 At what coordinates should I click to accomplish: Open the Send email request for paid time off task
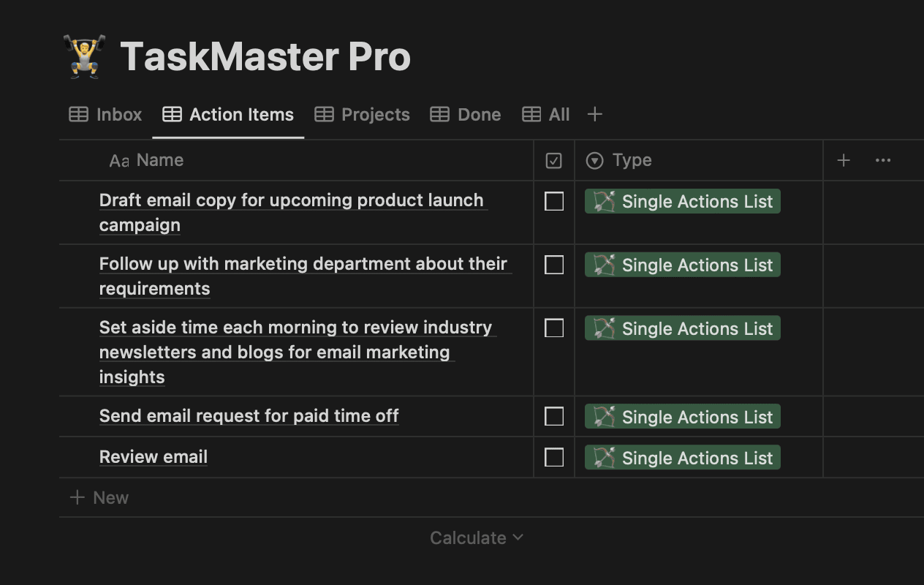pyautogui.click(x=249, y=416)
